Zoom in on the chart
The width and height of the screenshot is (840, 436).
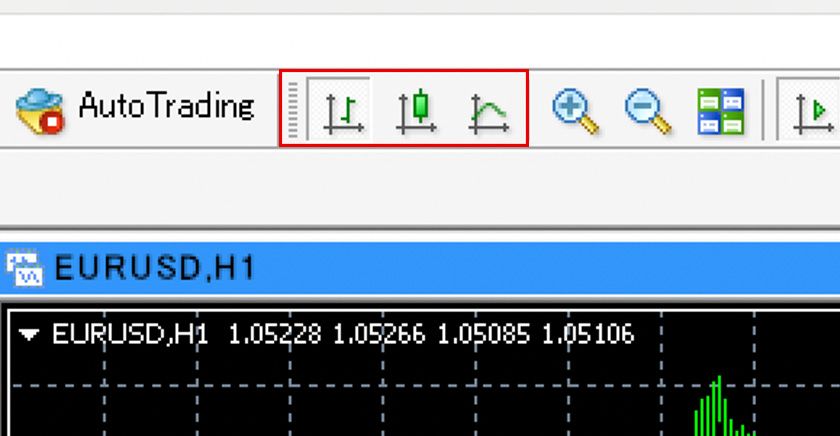pyautogui.click(x=575, y=111)
